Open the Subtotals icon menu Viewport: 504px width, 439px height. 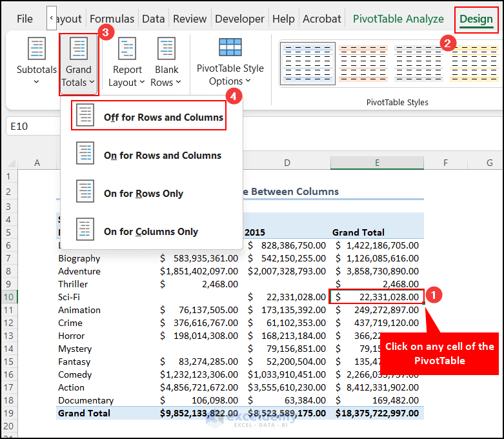(x=37, y=48)
